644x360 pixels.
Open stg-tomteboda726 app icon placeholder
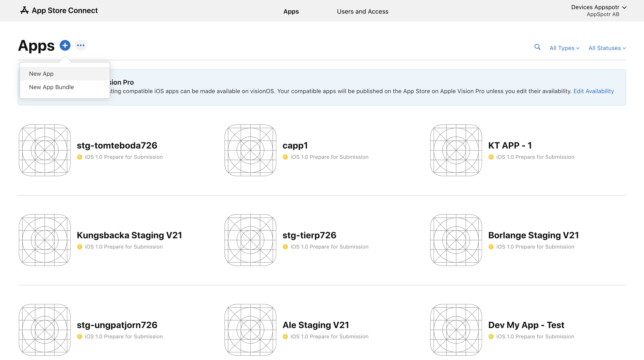point(44,150)
